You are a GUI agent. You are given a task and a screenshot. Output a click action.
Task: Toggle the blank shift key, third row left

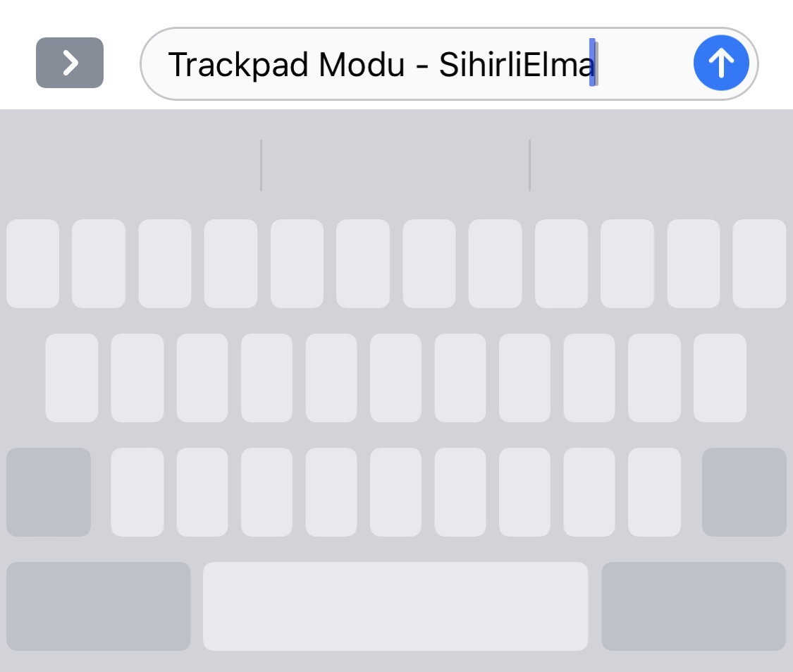(x=49, y=491)
